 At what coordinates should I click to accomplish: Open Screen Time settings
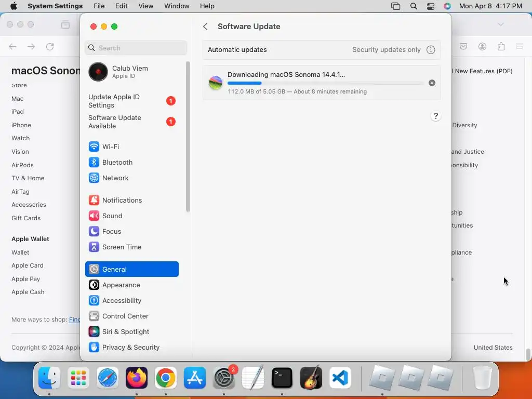(x=131, y=247)
